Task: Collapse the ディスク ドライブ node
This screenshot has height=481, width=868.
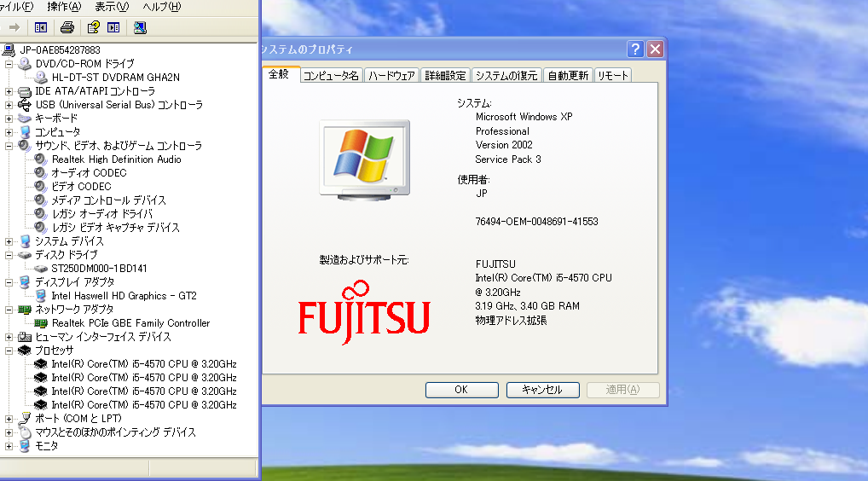Action: (x=9, y=255)
